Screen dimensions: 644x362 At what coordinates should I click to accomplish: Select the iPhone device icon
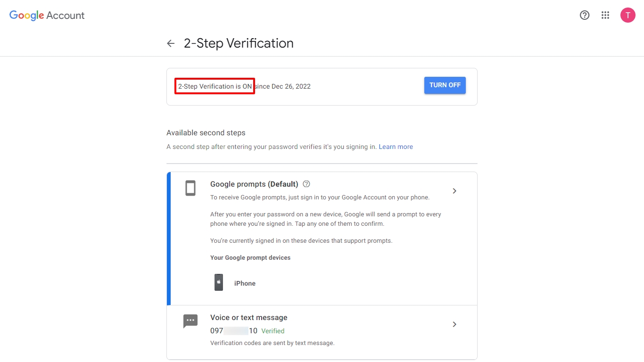tap(219, 282)
